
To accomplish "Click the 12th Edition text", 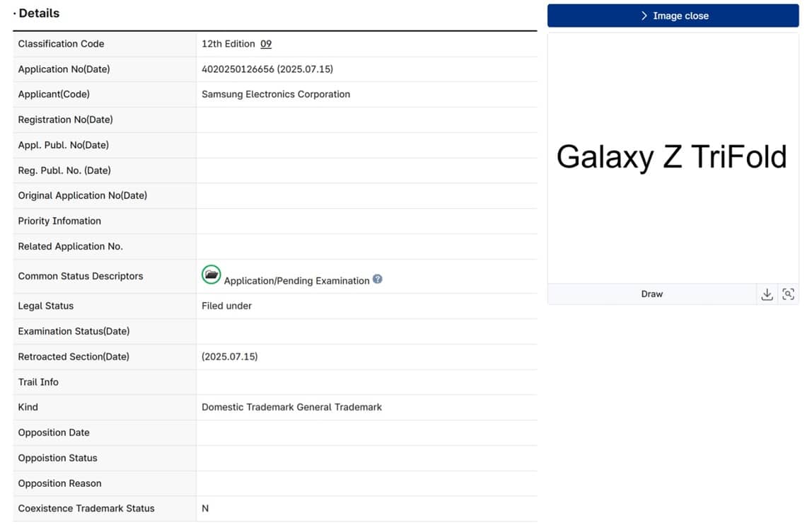I will (x=228, y=44).
